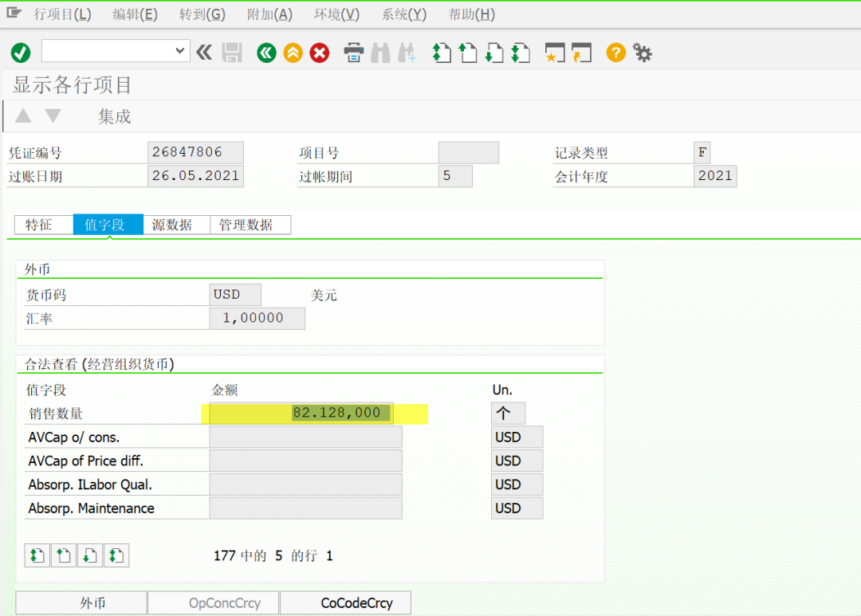The width and height of the screenshot is (861, 616).
Task: Click the 美元 currency description text
Action: click(x=324, y=295)
